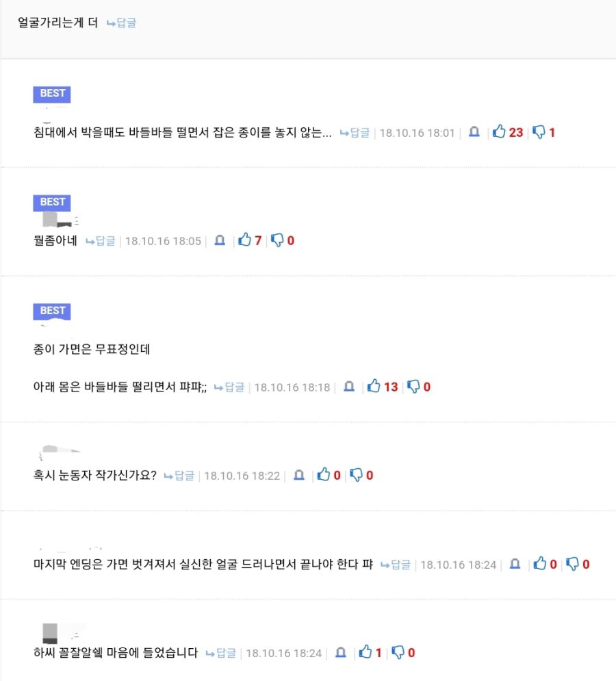Screen dimensions: 616x681
Task: Click the bell on the '하씨 꼴잘알쉨' comment
Action: tap(341, 652)
